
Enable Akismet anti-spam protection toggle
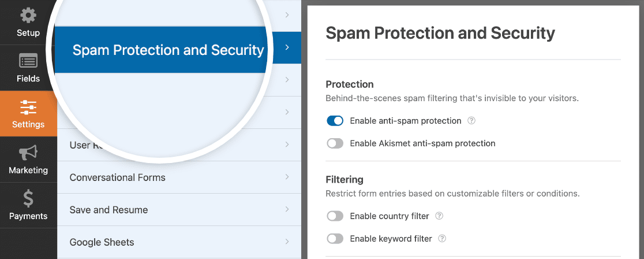[335, 143]
